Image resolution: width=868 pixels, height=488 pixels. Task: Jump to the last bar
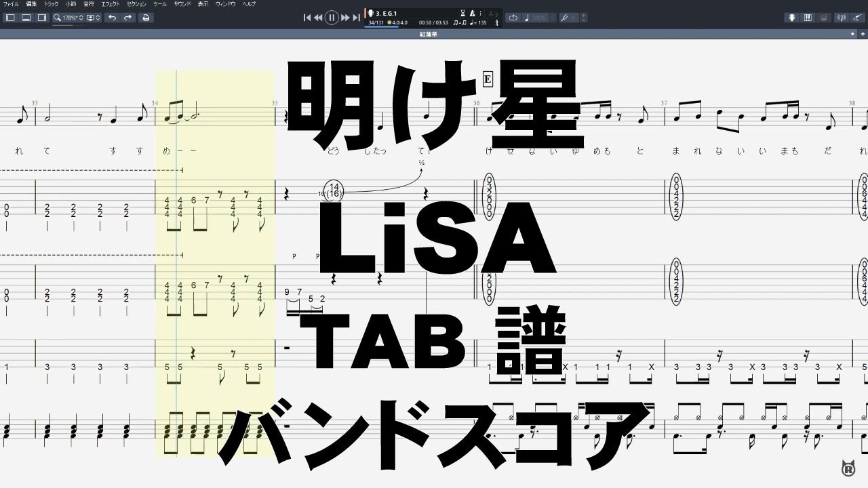point(356,18)
